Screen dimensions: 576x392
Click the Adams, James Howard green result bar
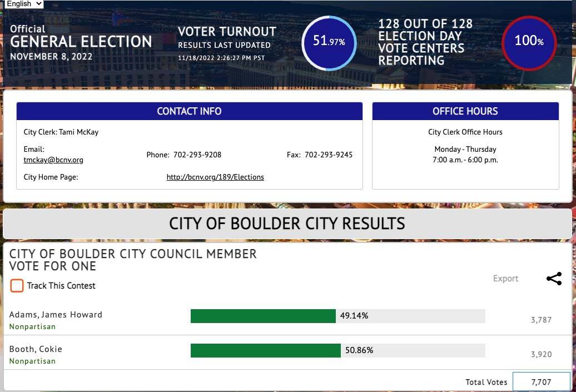[263, 316]
